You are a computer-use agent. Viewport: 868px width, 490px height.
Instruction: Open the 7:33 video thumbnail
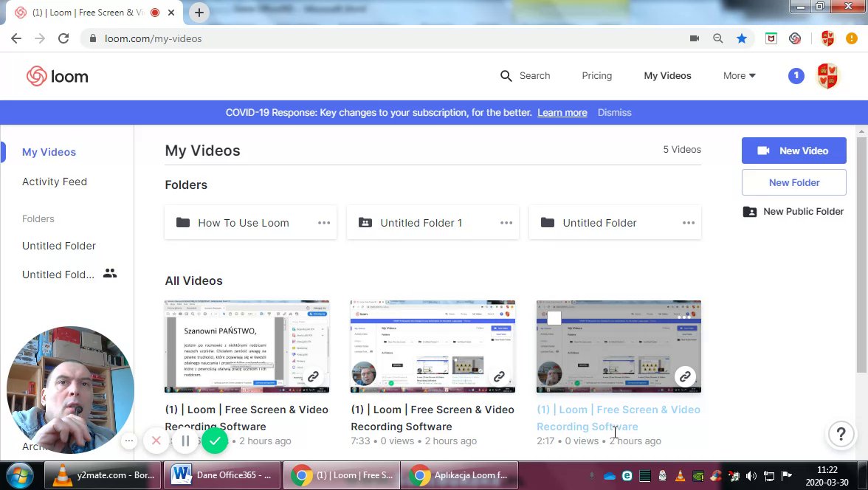[x=433, y=347]
